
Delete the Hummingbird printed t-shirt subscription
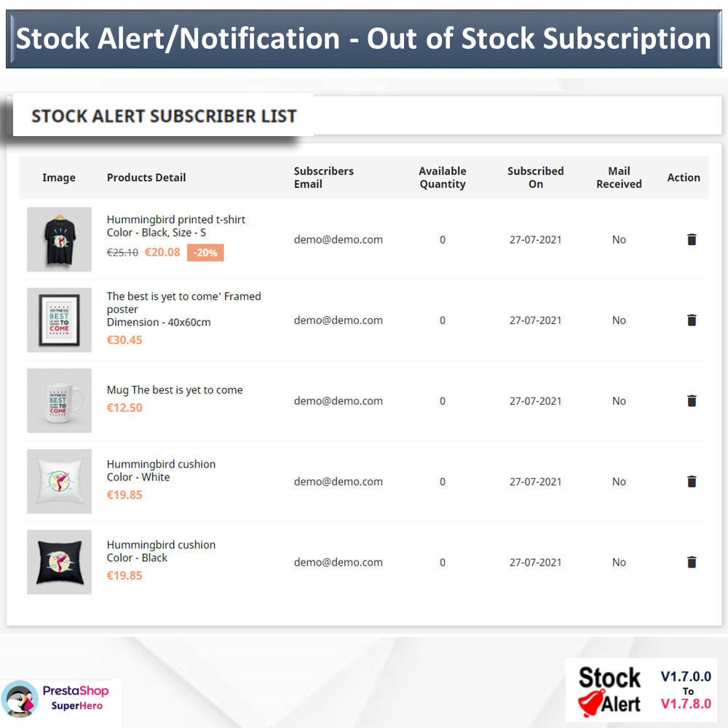[x=692, y=239]
